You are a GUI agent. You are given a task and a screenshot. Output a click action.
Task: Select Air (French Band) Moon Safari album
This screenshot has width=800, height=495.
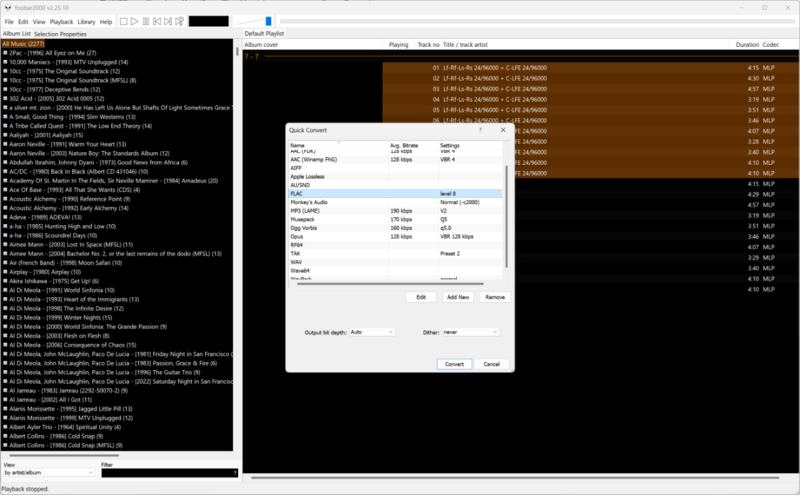click(x=66, y=263)
